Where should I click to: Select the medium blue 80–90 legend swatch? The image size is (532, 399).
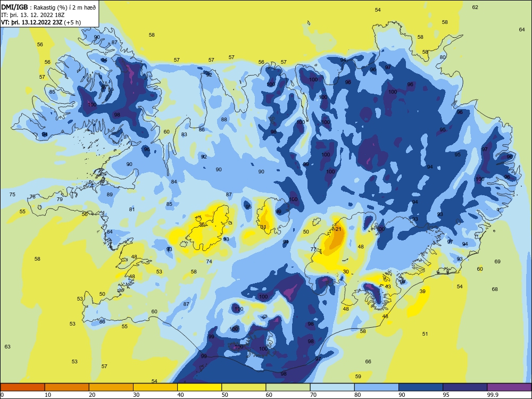pos(377,387)
